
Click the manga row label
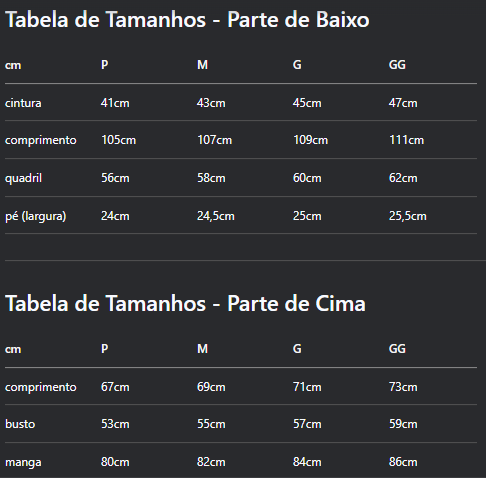23,462
